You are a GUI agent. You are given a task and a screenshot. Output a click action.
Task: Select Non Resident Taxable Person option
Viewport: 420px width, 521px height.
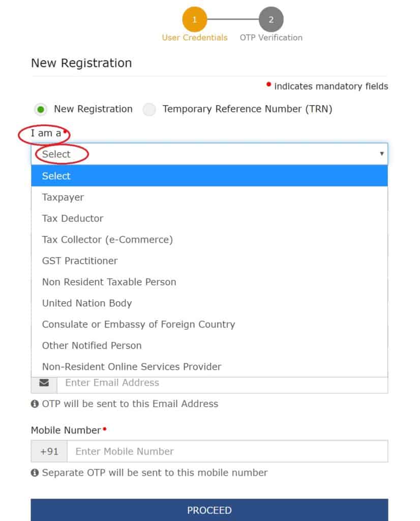click(x=209, y=282)
